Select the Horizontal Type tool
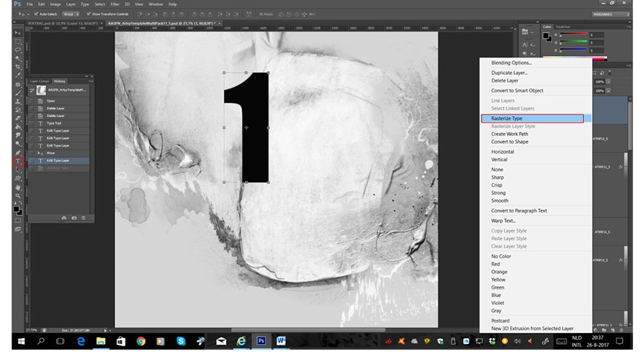The width and height of the screenshot is (644, 357). coord(18,162)
